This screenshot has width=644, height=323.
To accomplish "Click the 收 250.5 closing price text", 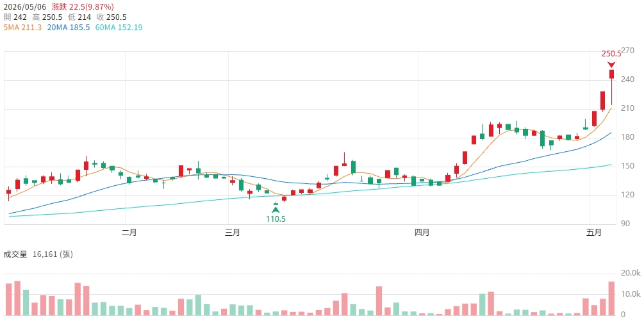I will [x=111, y=17].
